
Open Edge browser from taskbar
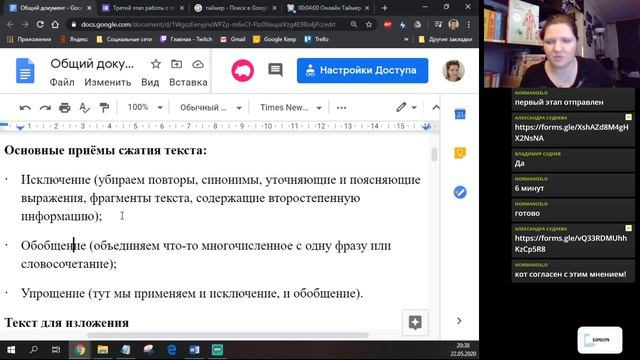coord(172,350)
